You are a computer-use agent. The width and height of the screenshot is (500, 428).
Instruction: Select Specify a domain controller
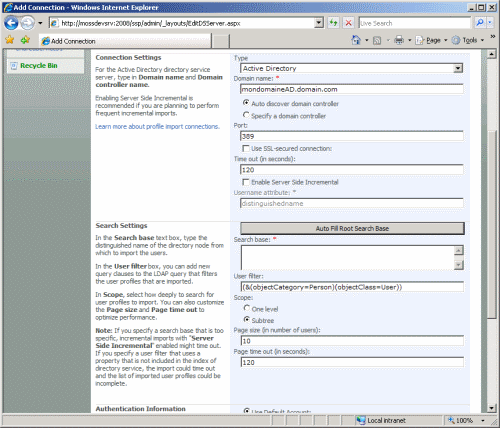tap(246, 115)
